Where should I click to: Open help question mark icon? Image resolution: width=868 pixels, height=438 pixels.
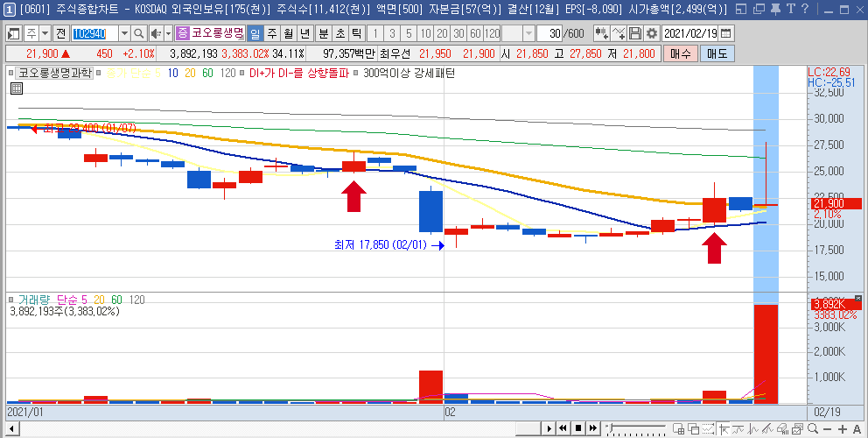804,9
